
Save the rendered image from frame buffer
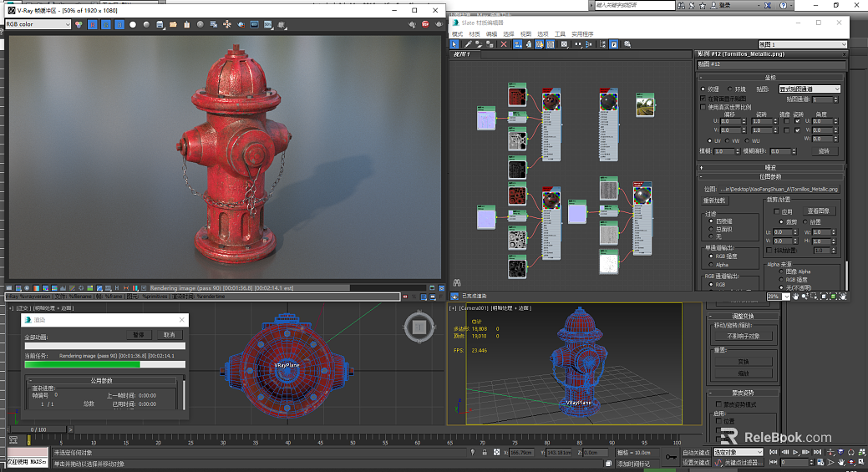160,24
